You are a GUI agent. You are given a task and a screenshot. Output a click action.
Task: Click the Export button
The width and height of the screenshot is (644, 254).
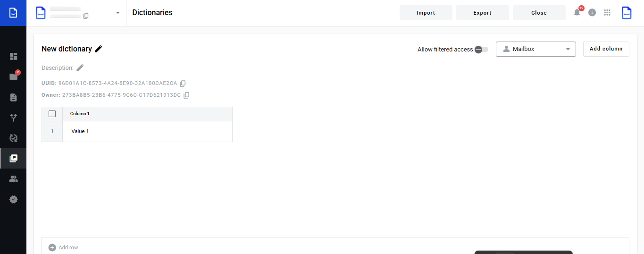click(x=482, y=13)
